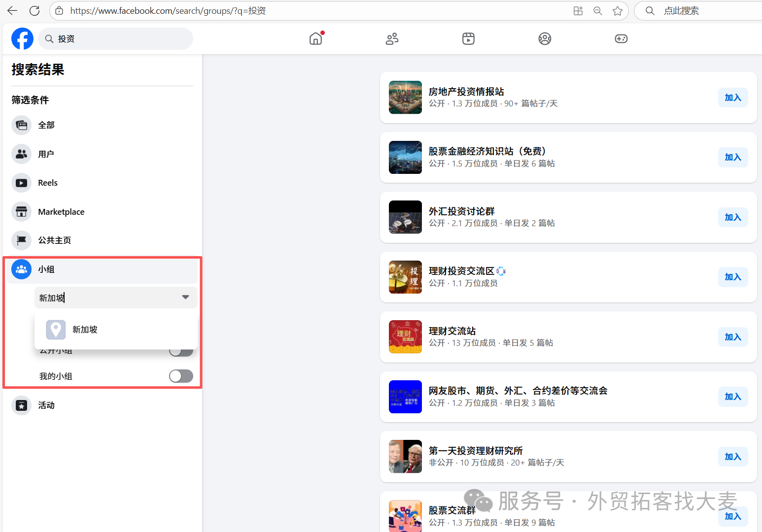Open the Reels video icon in top navigation
Image resolution: width=762 pixels, height=532 pixels.
[469, 38]
